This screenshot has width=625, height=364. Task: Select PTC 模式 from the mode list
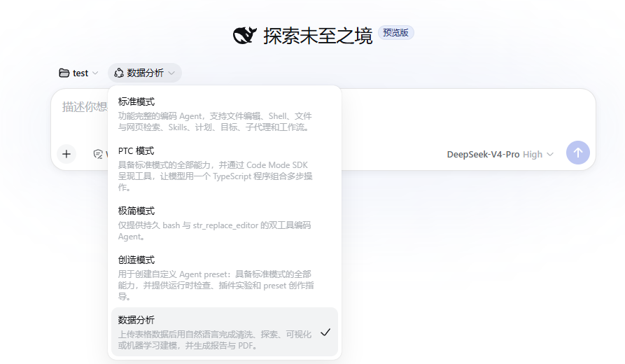click(225, 169)
